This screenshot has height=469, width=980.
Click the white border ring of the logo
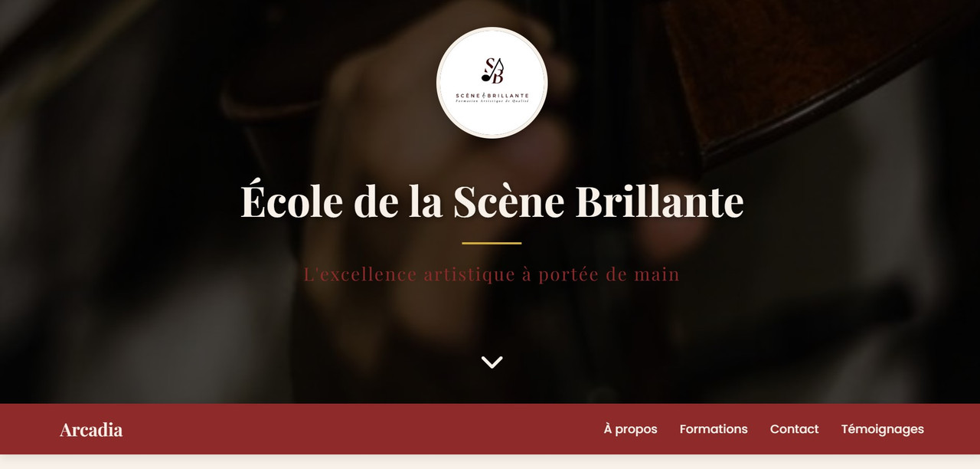492,29
